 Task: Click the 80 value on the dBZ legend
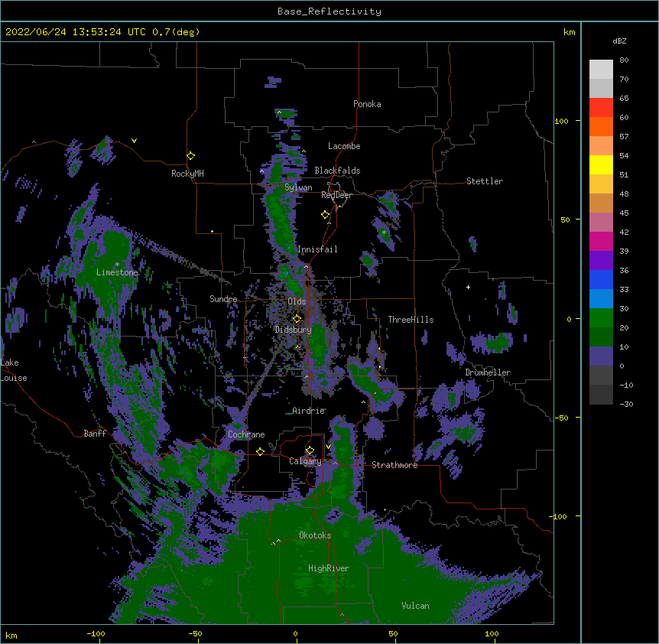(x=624, y=60)
